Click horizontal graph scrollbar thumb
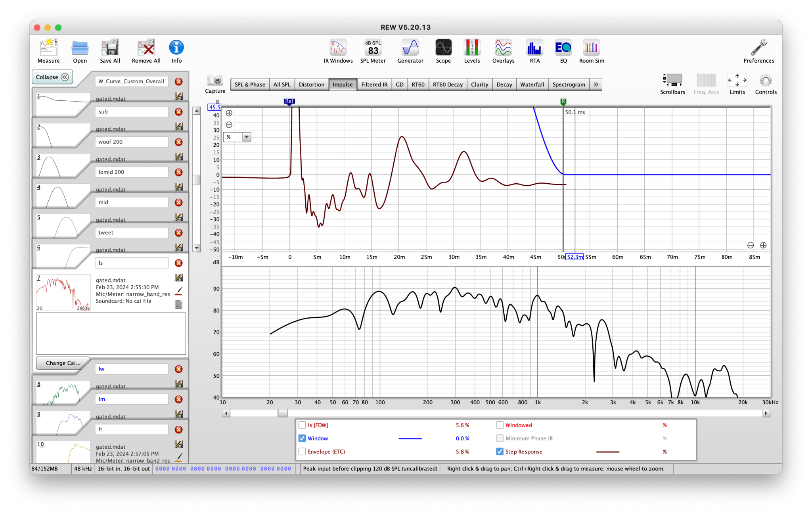Screen dimensions: 812x513 tap(283, 413)
